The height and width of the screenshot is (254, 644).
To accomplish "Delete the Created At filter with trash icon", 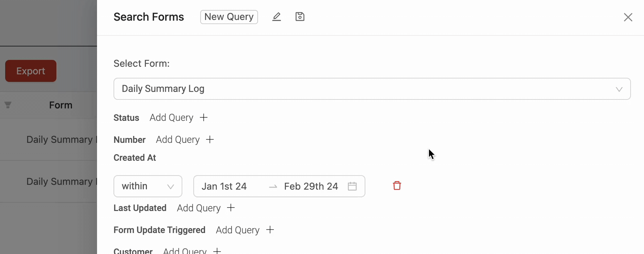I will point(397,186).
